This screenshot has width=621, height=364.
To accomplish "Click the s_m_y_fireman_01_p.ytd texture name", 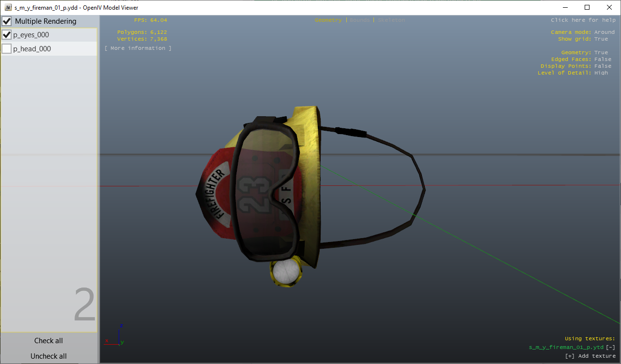I will pos(566,347).
